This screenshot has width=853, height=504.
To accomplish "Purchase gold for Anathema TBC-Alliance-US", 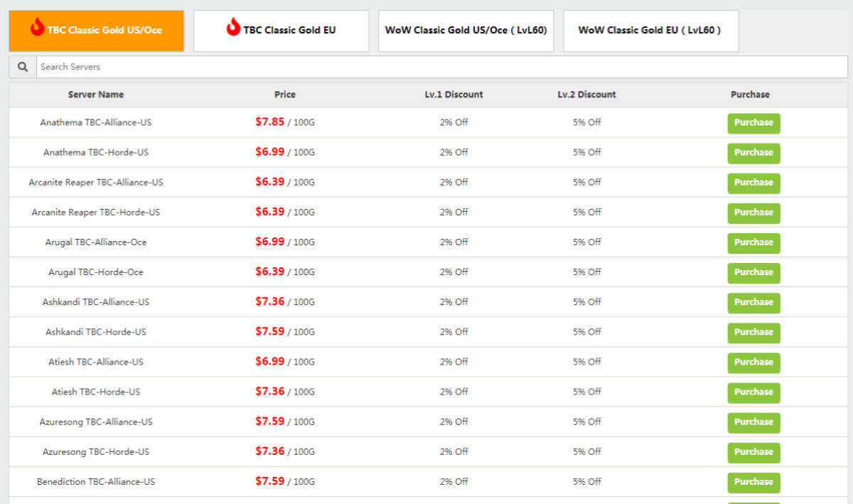I will 753,122.
